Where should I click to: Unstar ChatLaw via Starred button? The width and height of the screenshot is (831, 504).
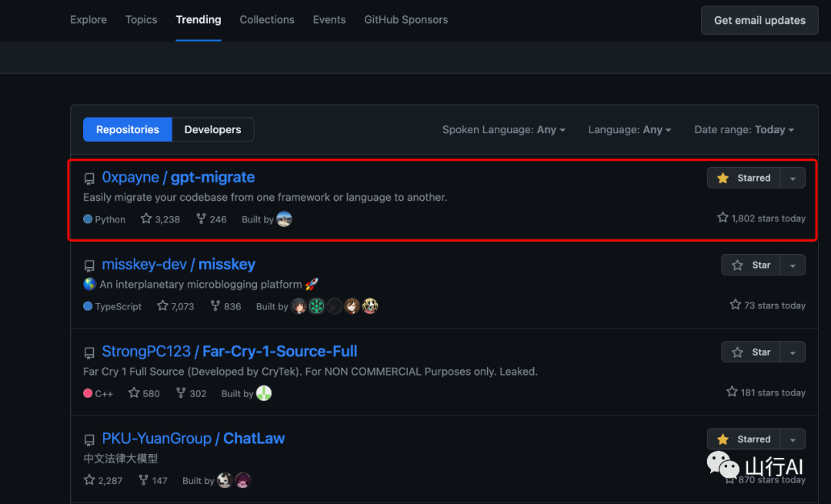click(x=743, y=439)
